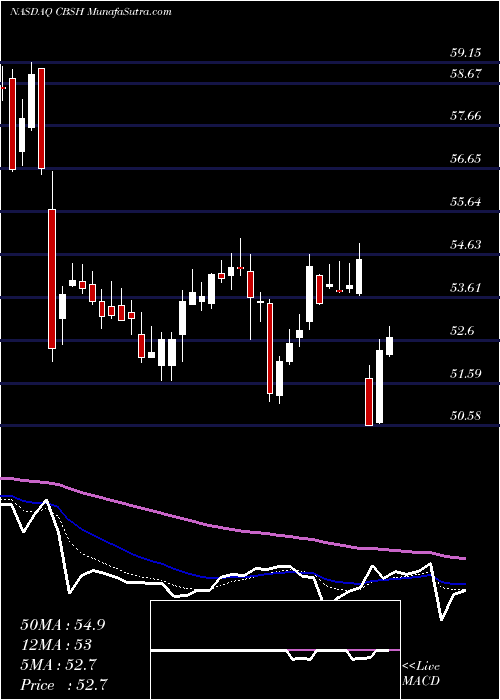Click the MACD inset panel
500x700 pixels.
[x=275, y=650]
